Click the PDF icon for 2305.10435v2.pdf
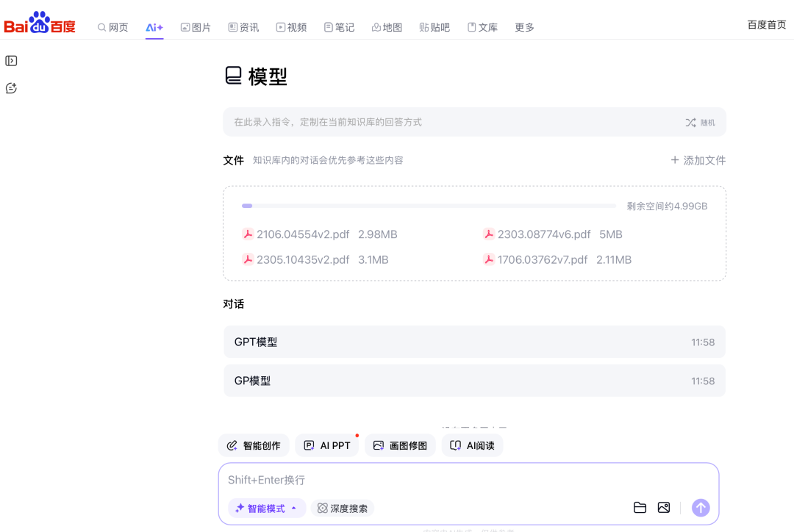The width and height of the screenshot is (794, 532). (x=248, y=259)
